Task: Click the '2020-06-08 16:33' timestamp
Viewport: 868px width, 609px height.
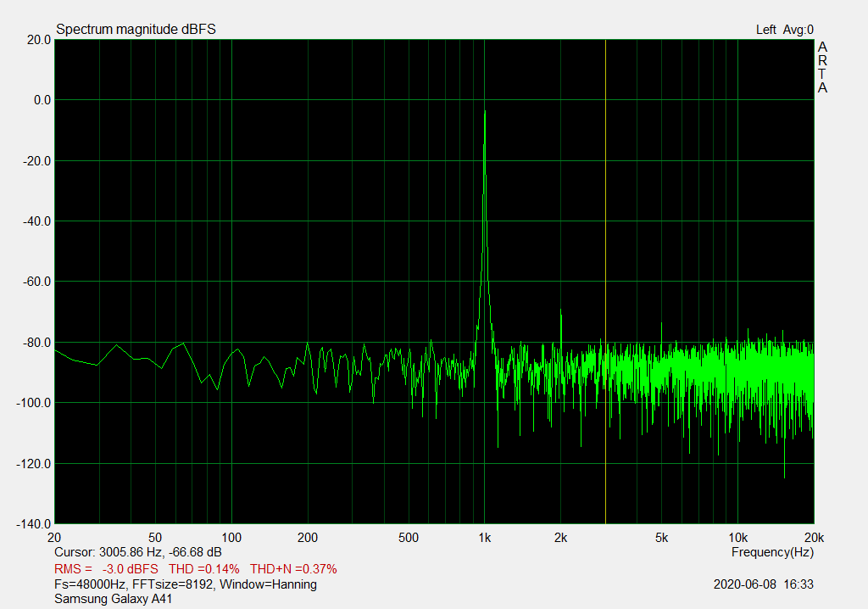Action: click(x=764, y=584)
